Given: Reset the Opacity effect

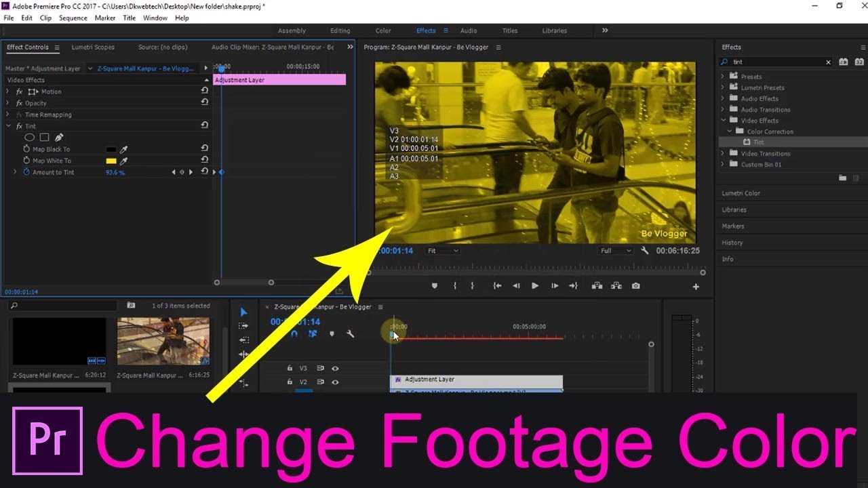Looking at the screenshot, I should coord(204,102).
